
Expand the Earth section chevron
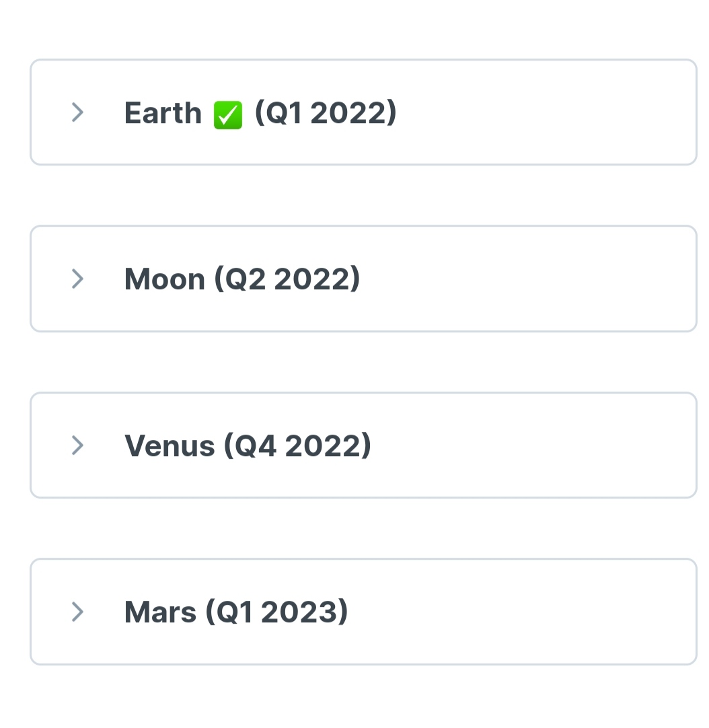tap(77, 112)
